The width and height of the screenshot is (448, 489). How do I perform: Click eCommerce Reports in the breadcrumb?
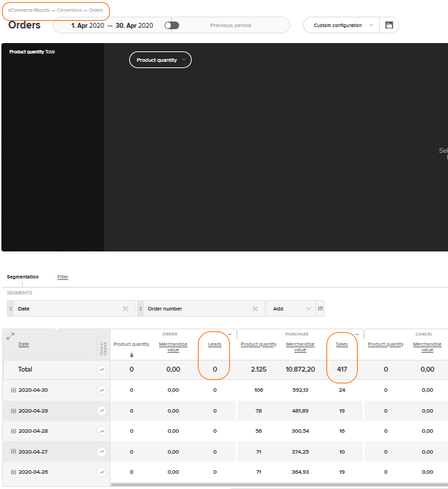tap(28, 10)
